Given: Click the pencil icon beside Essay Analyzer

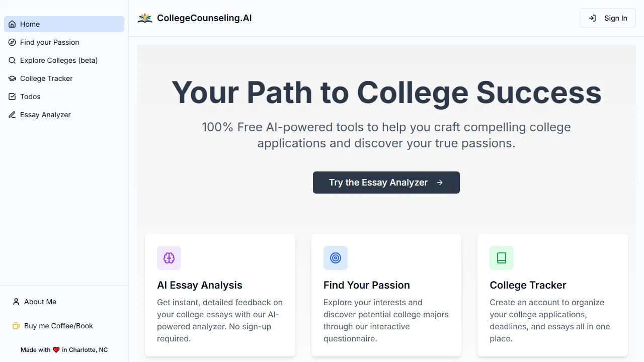Looking at the screenshot, I should (x=12, y=115).
